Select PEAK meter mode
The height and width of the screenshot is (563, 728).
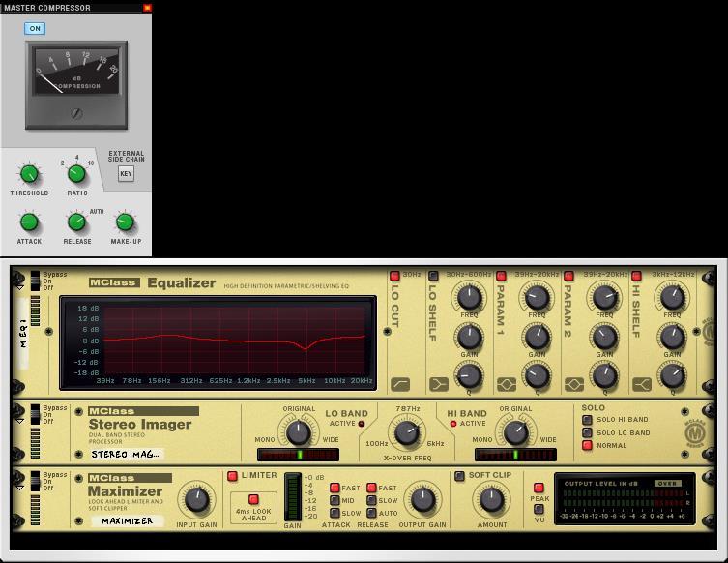[x=539, y=488]
